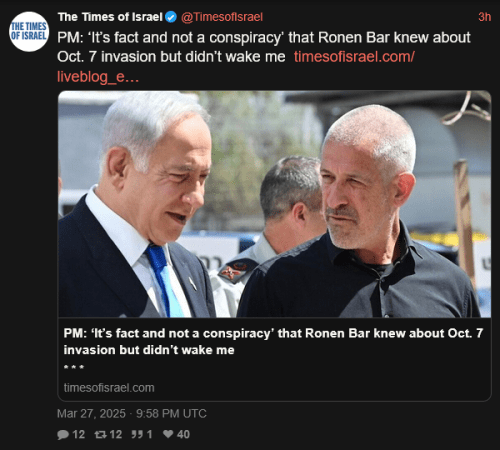This screenshot has height=450, width=500.
Task: Click the three-asterisk card description
Action: 74,368
